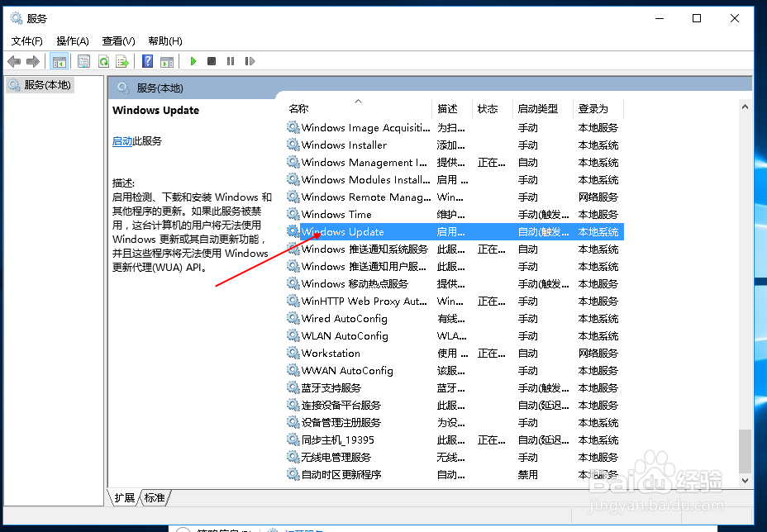Select the 服务(本地) tree node
767x532 pixels.
(41, 85)
